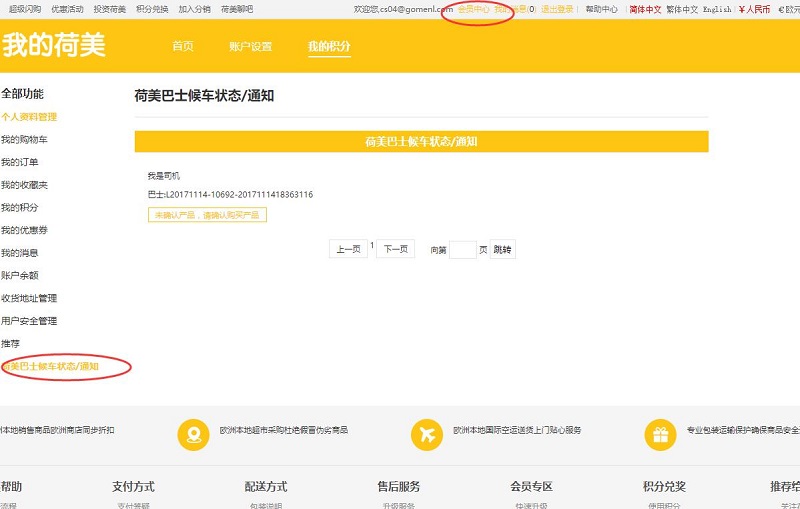800x509 pixels.
Task: Open 我的积分 in sidebar
Action: 19,208
